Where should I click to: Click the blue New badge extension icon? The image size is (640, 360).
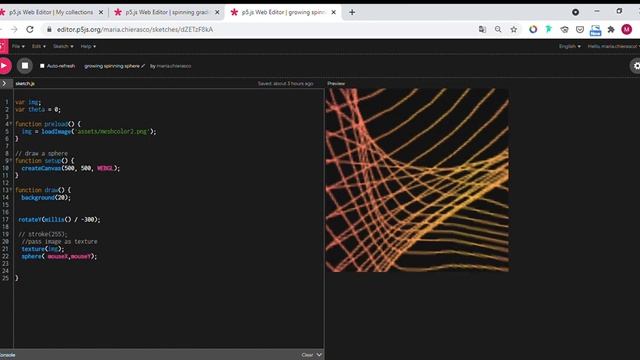596,30
